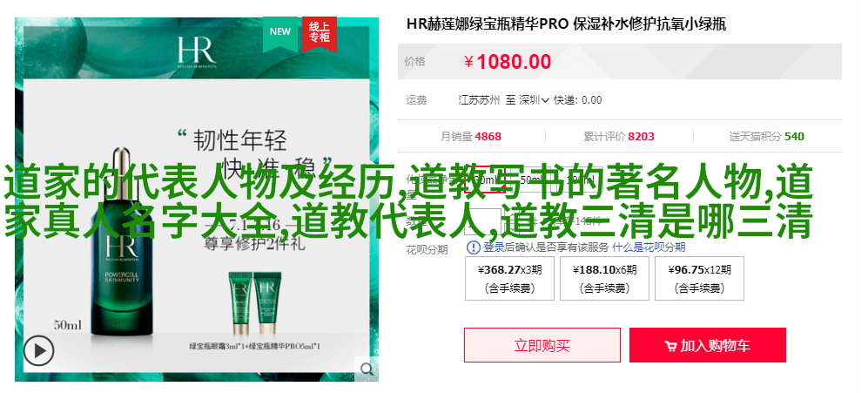Click the 立即购买 button
Image resolution: width=868 pixels, height=393 pixels.
pyautogui.click(x=542, y=345)
